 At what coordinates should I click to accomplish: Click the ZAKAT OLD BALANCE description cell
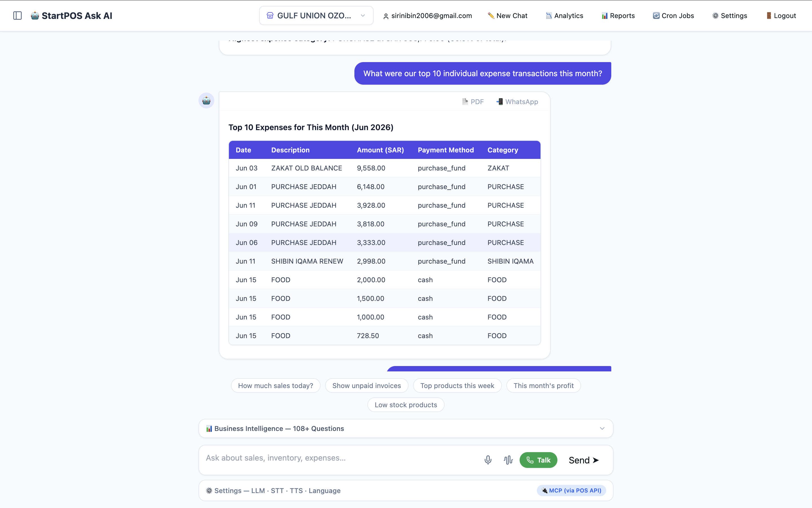point(306,168)
